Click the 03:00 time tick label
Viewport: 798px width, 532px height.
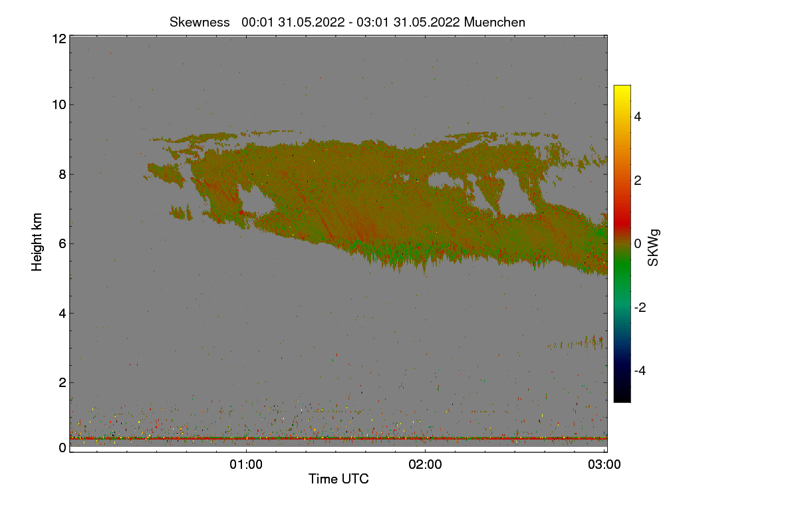pos(604,465)
